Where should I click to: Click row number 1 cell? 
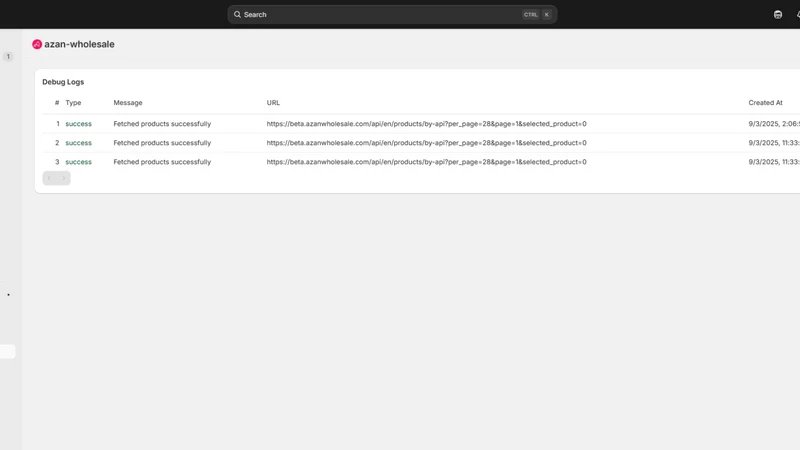tap(58, 124)
